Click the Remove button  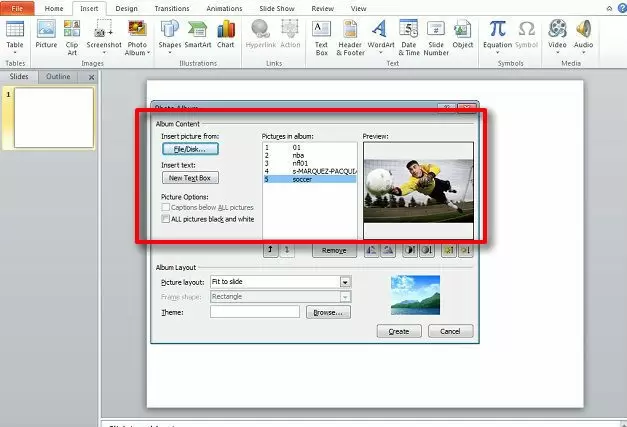[x=334, y=251]
